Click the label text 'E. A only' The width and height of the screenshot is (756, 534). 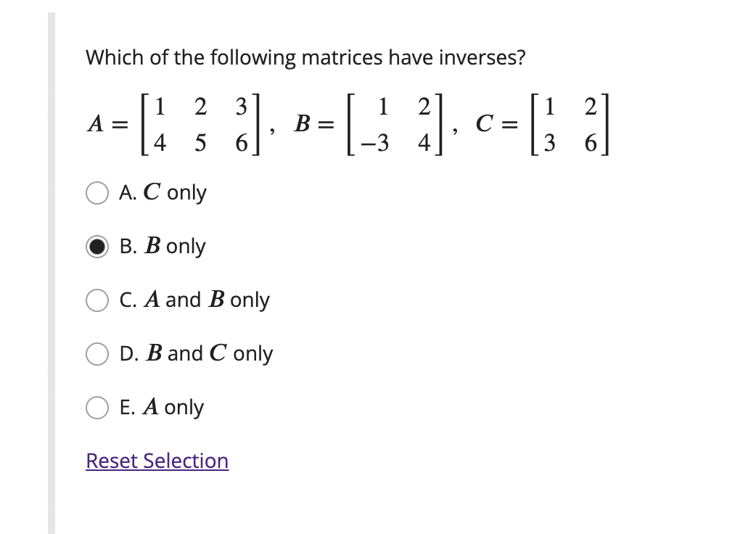tap(162, 407)
